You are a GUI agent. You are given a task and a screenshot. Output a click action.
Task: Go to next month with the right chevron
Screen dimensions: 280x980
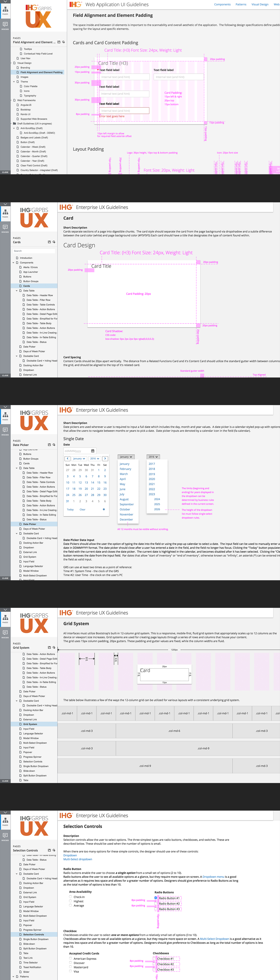(105, 458)
